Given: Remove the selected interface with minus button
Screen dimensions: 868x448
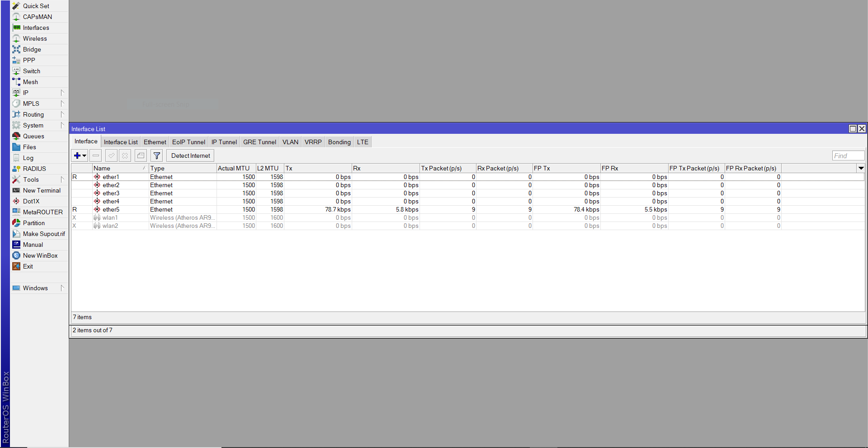Looking at the screenshot, I should pyautogui.click(x=96, y=156).
